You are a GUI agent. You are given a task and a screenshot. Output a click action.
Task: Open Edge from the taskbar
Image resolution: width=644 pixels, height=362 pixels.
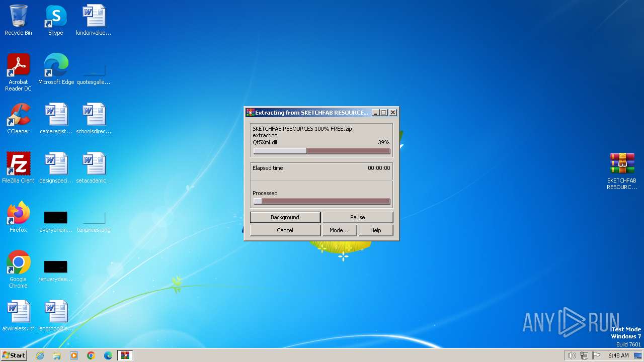pos(108,355)
